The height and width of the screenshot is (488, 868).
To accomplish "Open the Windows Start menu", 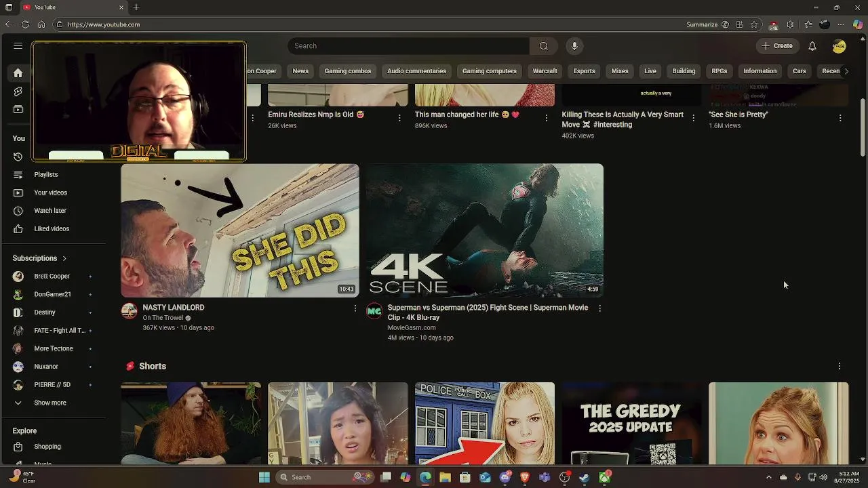I will click(x=264, y=477).
